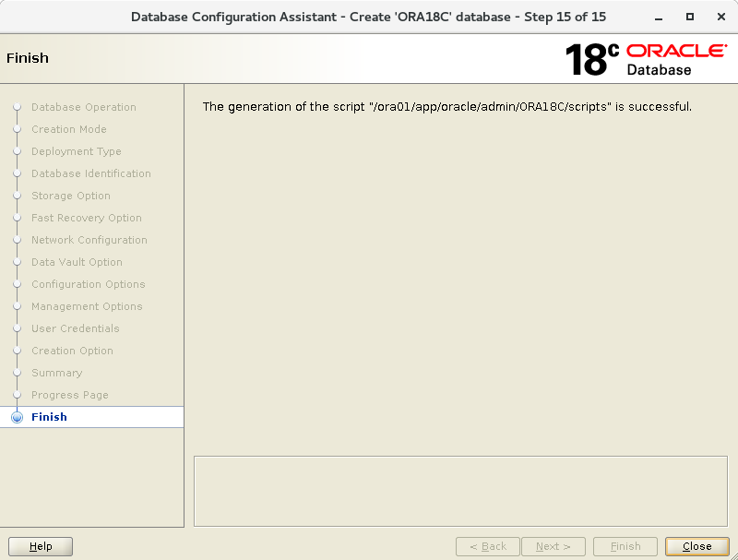Select Deployment Type step

click(x=77, y=151)
